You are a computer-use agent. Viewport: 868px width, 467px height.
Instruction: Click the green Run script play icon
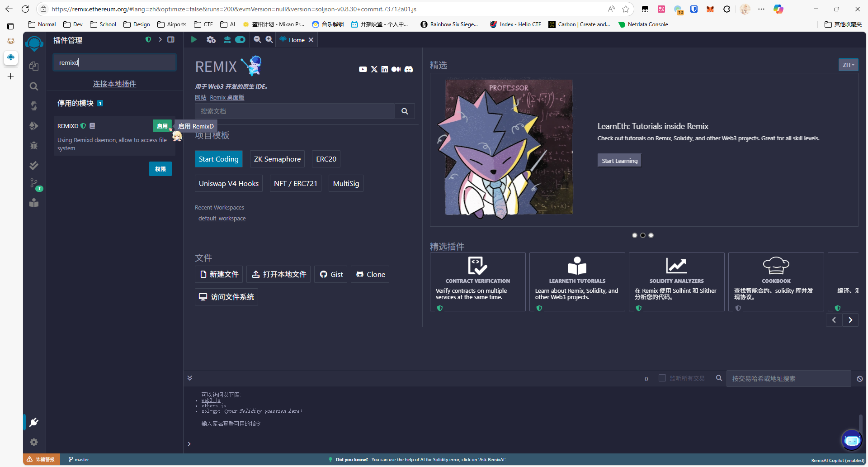193,40
